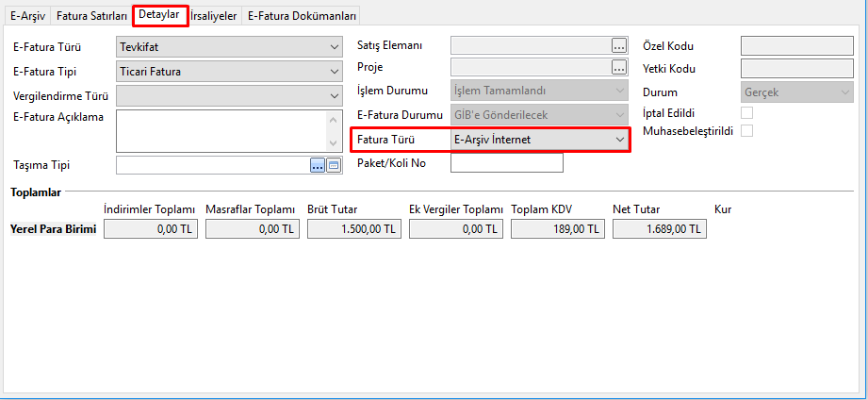Go to the İrsaliyeler tab
This screenshot has height=400, width=868.
[214, 16]
